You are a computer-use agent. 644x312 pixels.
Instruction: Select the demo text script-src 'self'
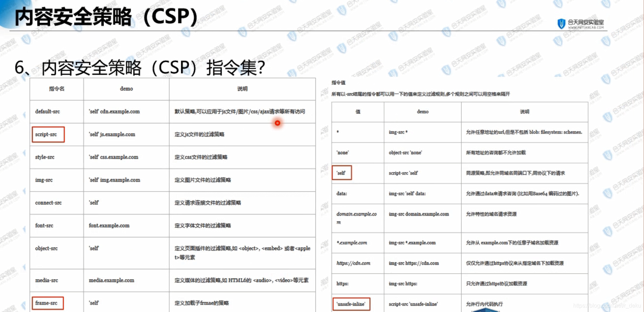[x=403, y=173]
